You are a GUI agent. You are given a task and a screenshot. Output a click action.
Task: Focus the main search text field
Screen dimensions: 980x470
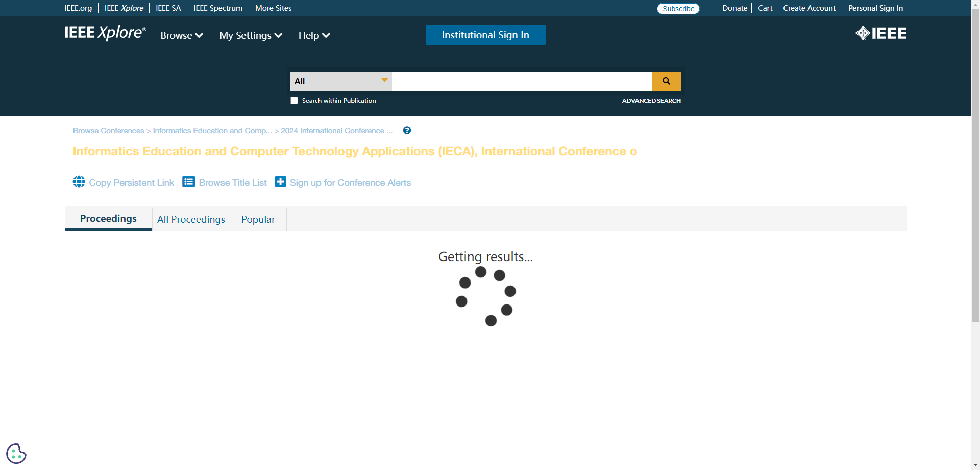pos(522,81)
